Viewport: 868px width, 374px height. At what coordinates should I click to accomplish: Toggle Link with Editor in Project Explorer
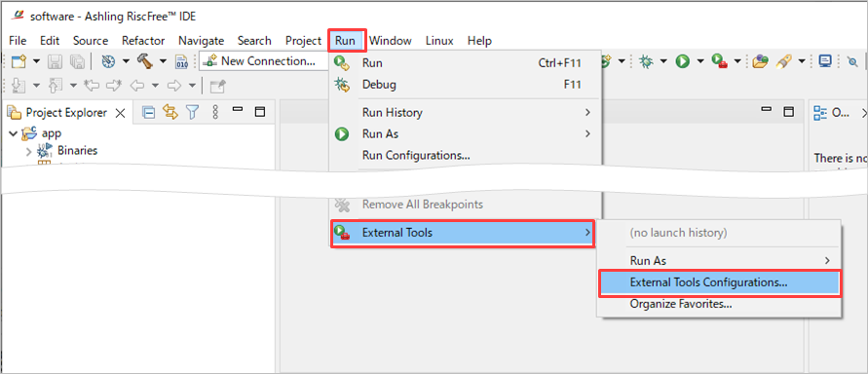click(170, 113)
